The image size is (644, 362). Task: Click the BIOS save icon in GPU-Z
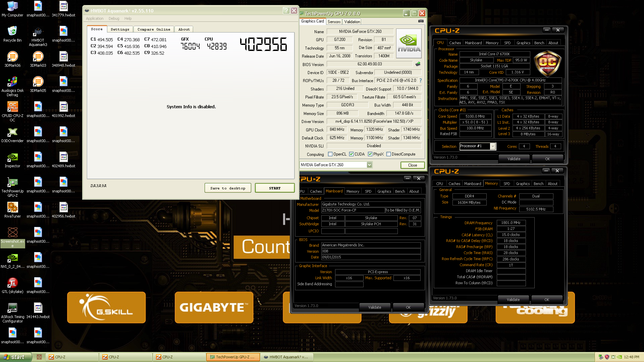[x=418, y=64]
